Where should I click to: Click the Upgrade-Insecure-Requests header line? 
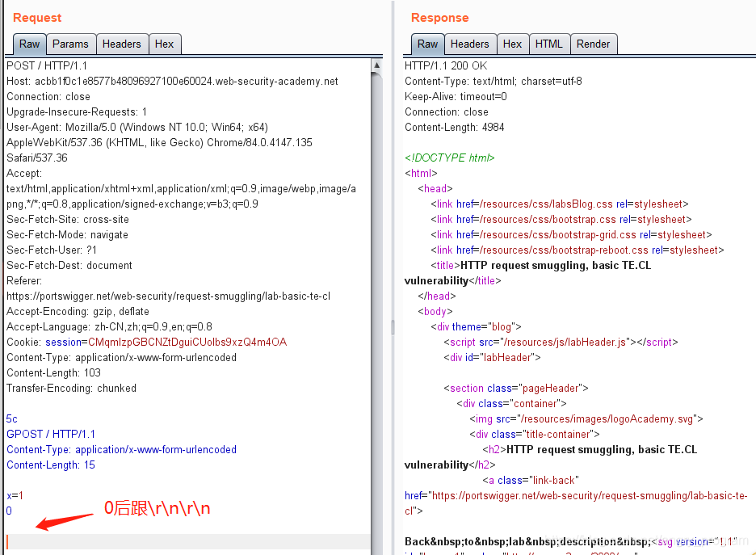pos(77,111)
